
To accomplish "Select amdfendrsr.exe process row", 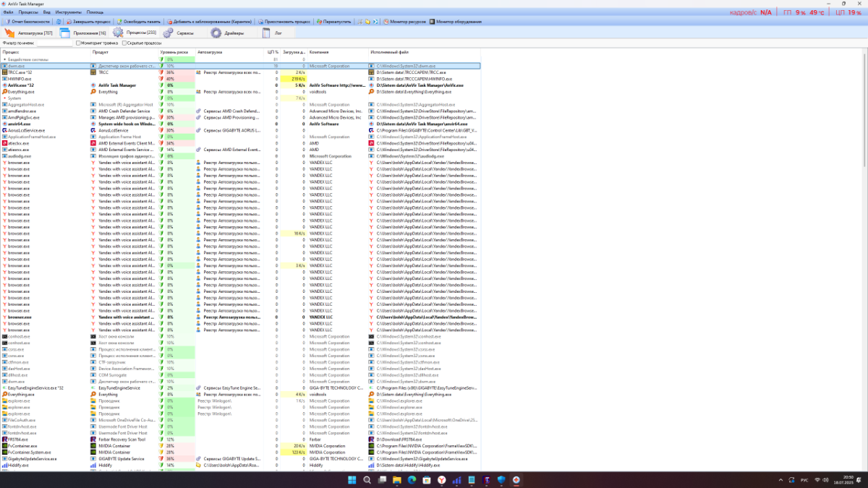I will [x=240, y=111].
